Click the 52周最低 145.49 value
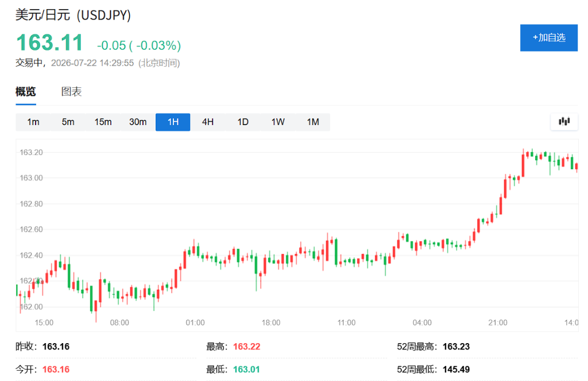 coord(456,370)
